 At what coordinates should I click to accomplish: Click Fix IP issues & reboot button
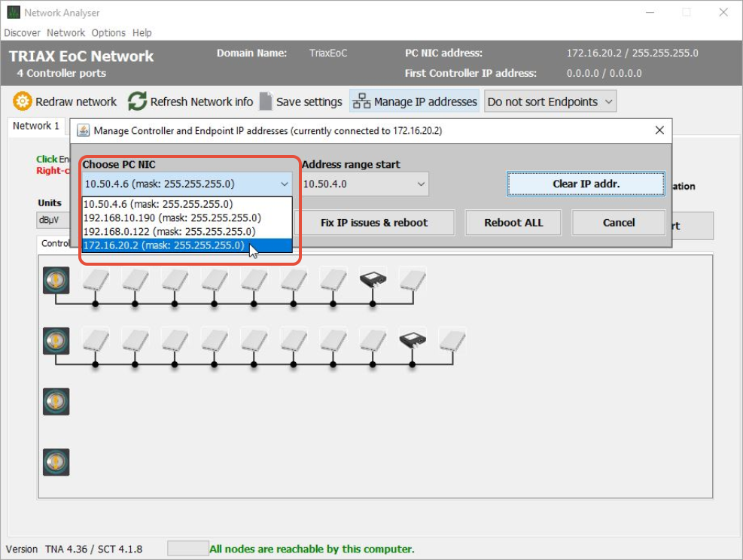pyautogui.click(x=374, y=223)
